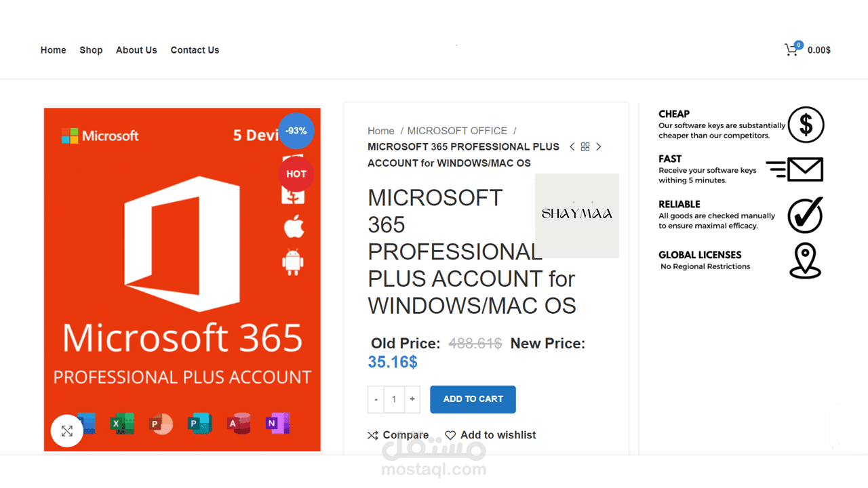868x488 pixels.
Task: Click the Compare link
Action: click(x=398, y=435)
